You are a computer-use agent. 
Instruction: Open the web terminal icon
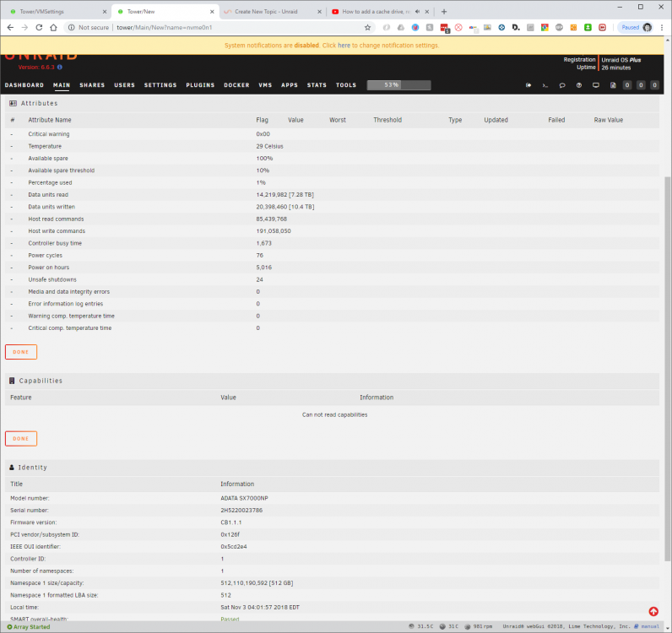(545, 85)
